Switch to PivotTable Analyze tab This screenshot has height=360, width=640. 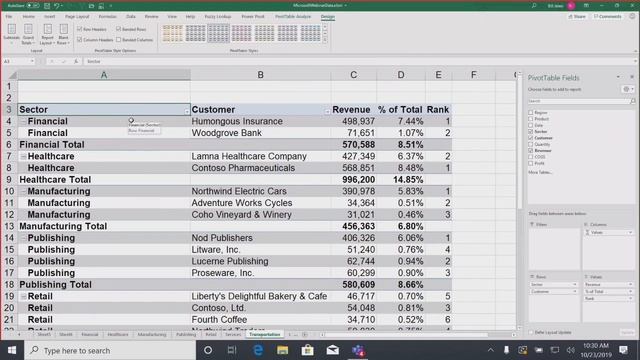(x=293, y=17)
